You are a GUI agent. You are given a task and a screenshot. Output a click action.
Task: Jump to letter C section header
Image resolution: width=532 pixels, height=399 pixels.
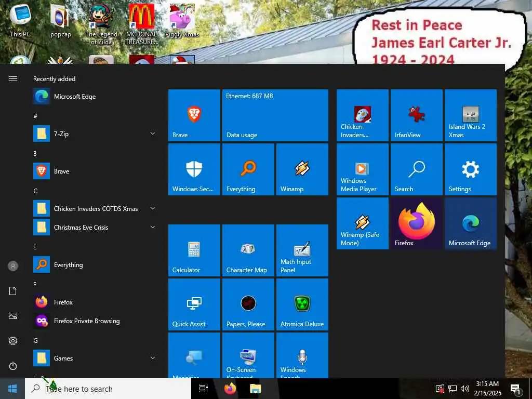point(35,191)
